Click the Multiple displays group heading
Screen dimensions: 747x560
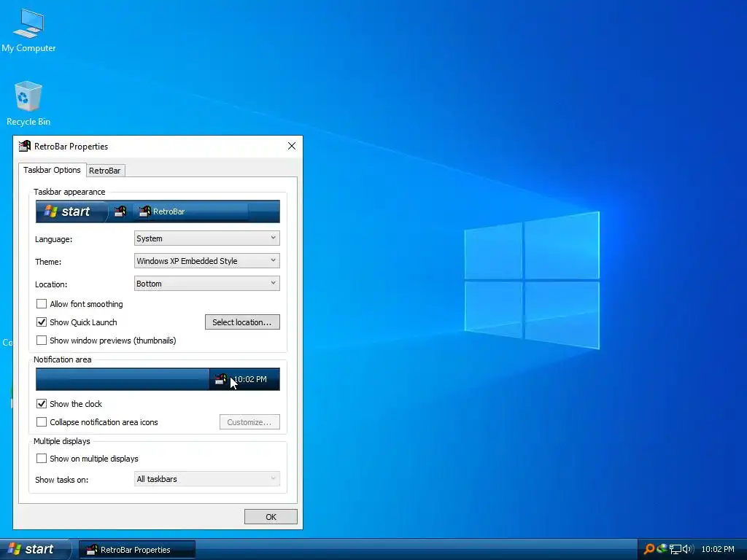pos(61,441)
